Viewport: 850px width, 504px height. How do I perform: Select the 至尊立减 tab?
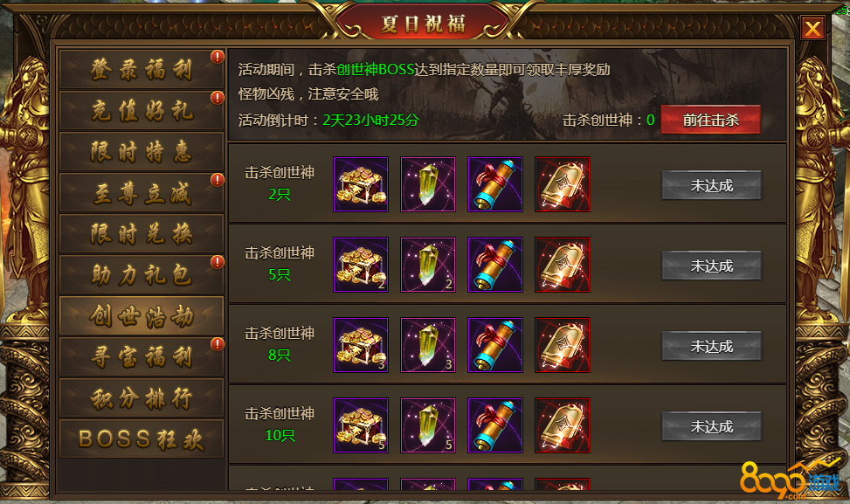click(142, 192)
